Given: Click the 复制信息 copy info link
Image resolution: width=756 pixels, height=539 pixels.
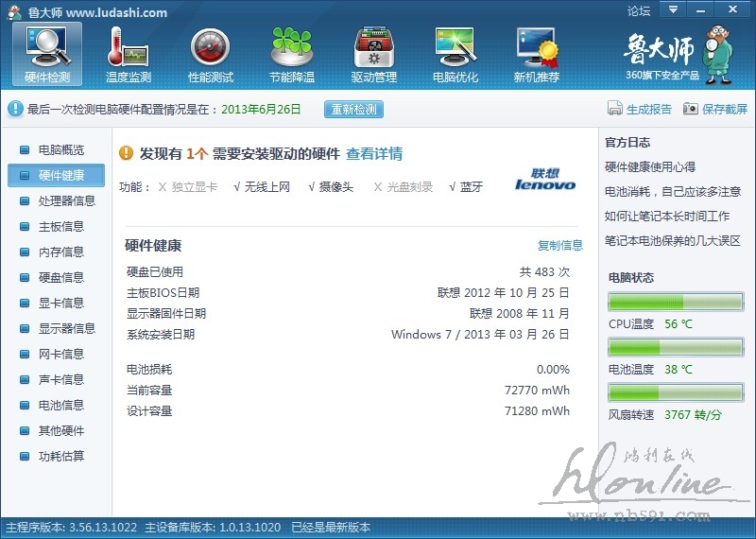Looking at the screenshot, I should point(560,246).
